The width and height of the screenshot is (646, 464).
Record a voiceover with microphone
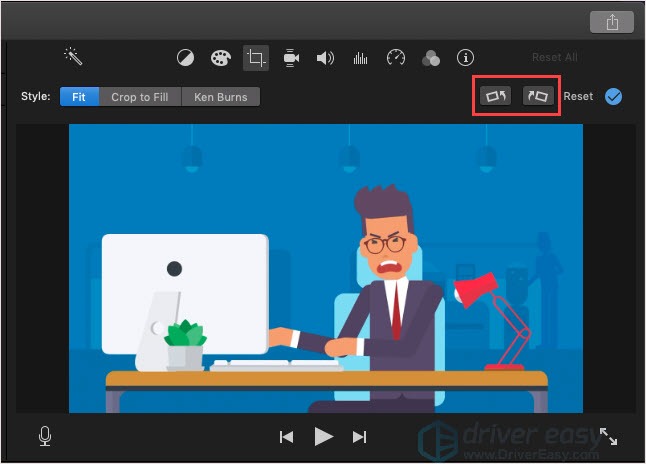(x=45, y=436)
